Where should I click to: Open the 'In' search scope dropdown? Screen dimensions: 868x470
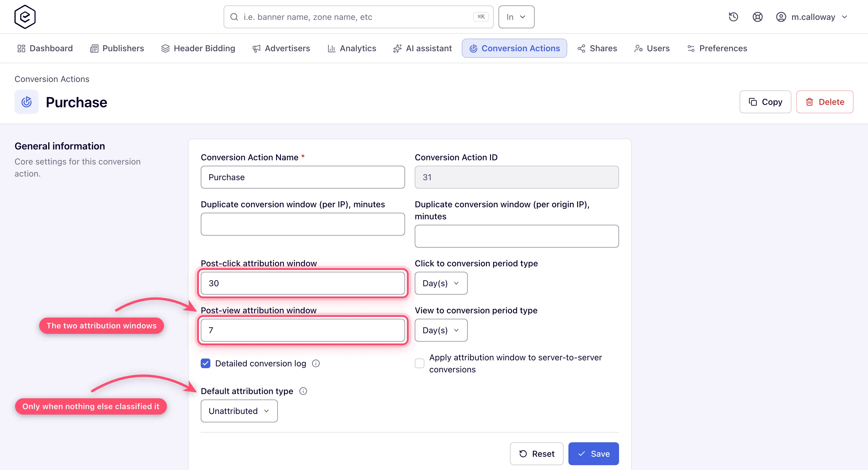click(516, 17)
